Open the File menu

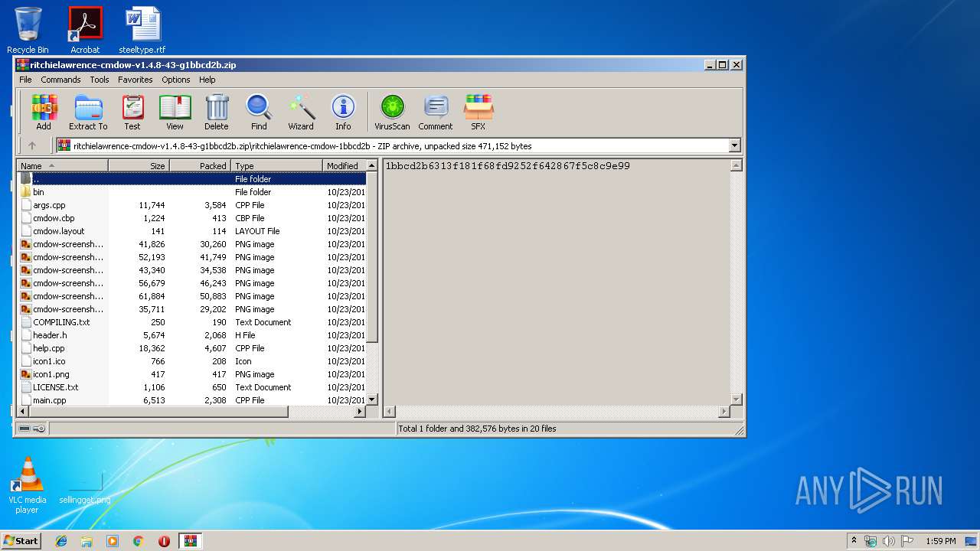25,80
